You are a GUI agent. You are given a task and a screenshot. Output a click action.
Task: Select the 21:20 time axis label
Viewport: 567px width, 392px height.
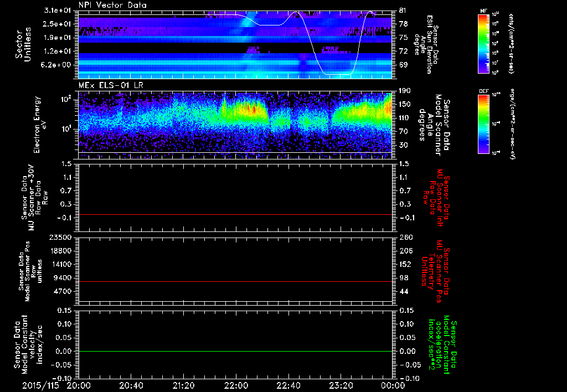point(183,385)
